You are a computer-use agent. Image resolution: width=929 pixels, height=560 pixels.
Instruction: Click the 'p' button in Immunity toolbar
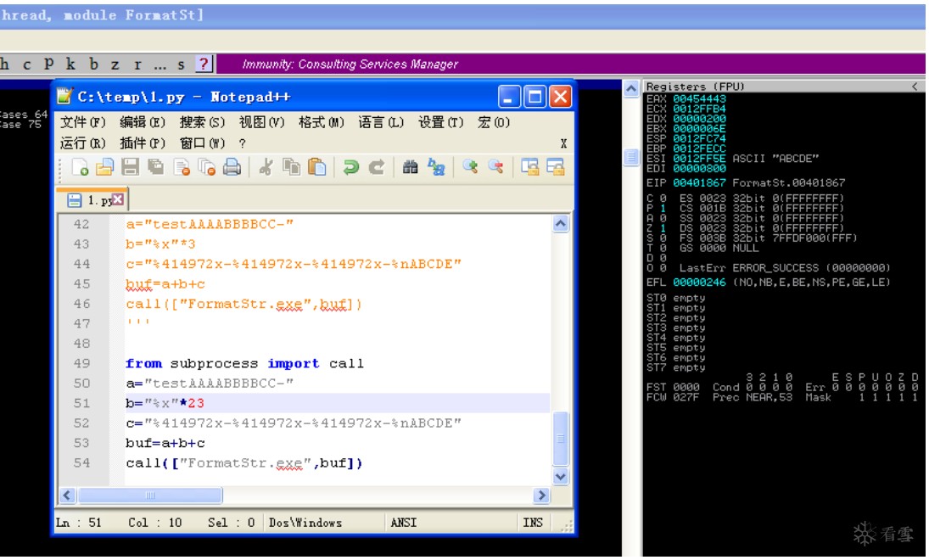48,64
